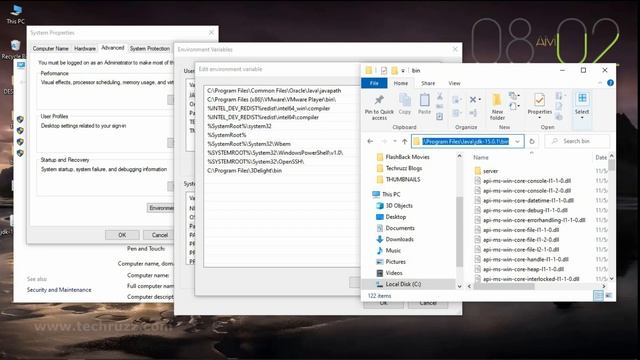The image size is (640, 360).
Task: Open the Recent locations dropdown arrow
Action: click(x=395, y=141)
